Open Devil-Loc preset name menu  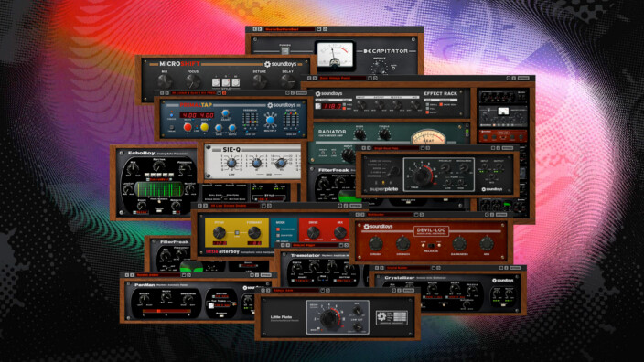pyautogui.click(x=390, y=214)
